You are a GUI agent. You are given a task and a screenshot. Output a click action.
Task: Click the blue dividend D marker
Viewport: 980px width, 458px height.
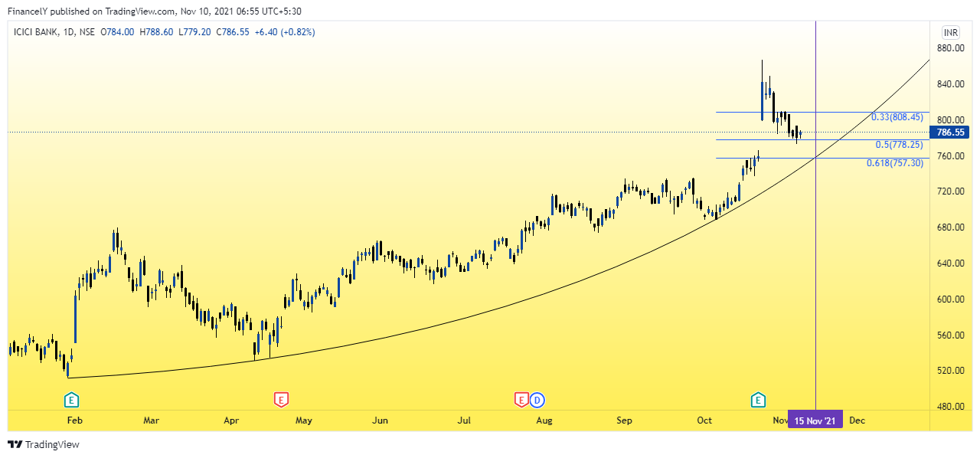[x=537, y=399]
